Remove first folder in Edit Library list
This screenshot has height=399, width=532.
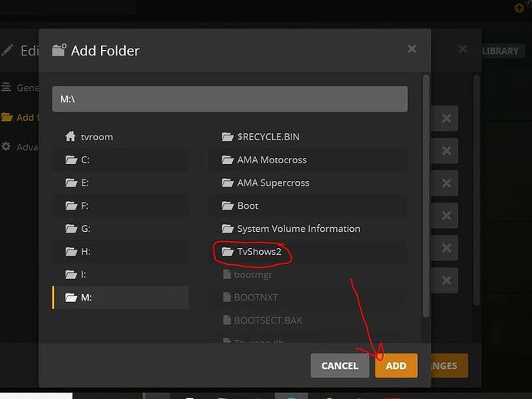446,119
